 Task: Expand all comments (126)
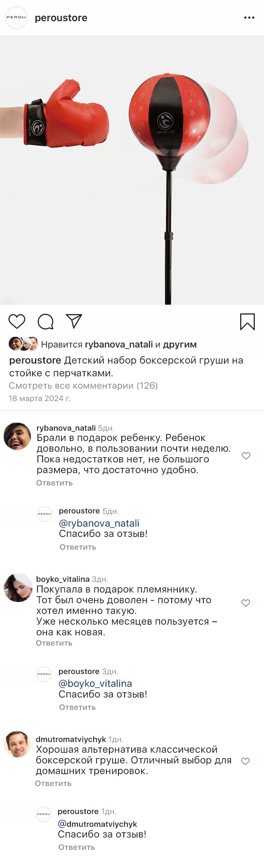83,385
